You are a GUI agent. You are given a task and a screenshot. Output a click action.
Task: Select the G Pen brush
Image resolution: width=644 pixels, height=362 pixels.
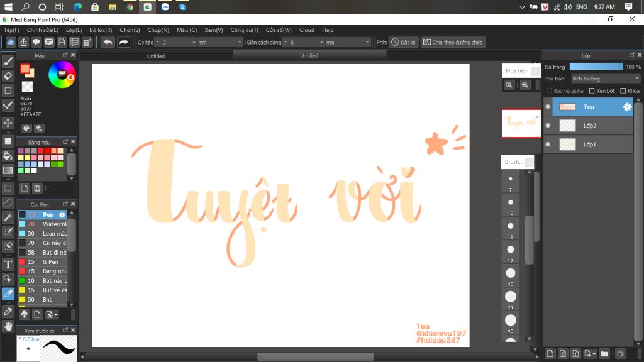tap(42, 262)
